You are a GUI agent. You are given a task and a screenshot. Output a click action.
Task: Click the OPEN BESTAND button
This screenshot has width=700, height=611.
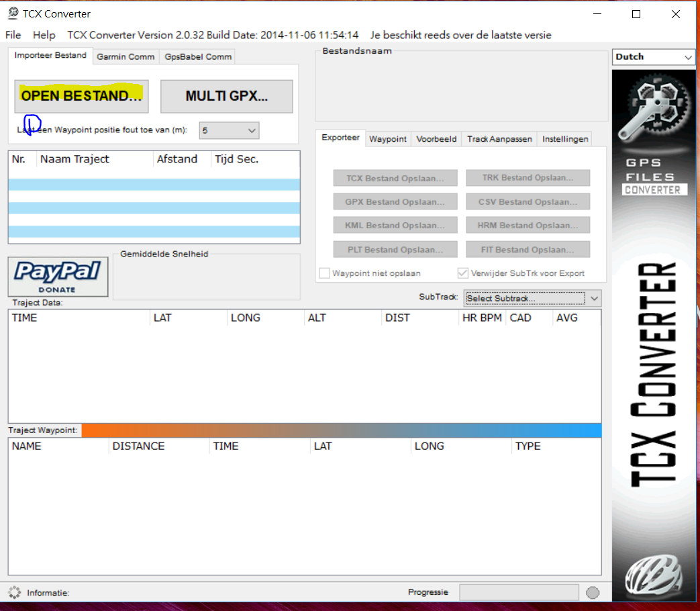click(x=81, y=96)
